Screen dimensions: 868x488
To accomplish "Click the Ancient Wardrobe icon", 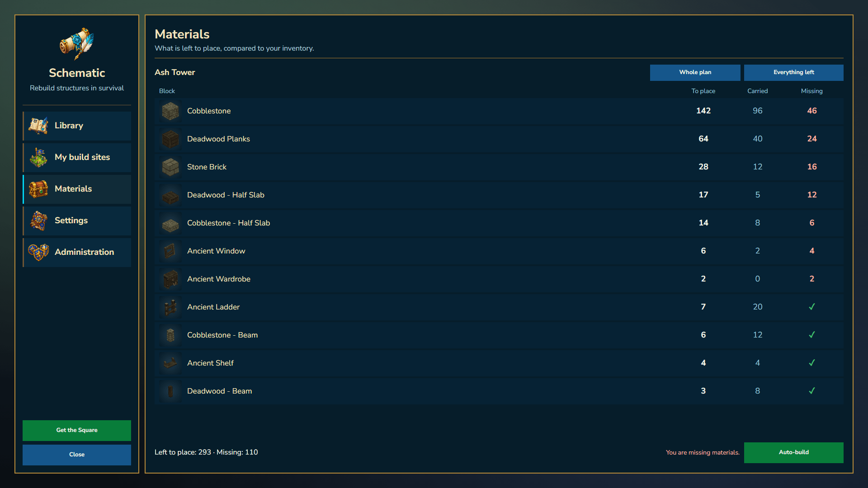I will tap(170, 279).
